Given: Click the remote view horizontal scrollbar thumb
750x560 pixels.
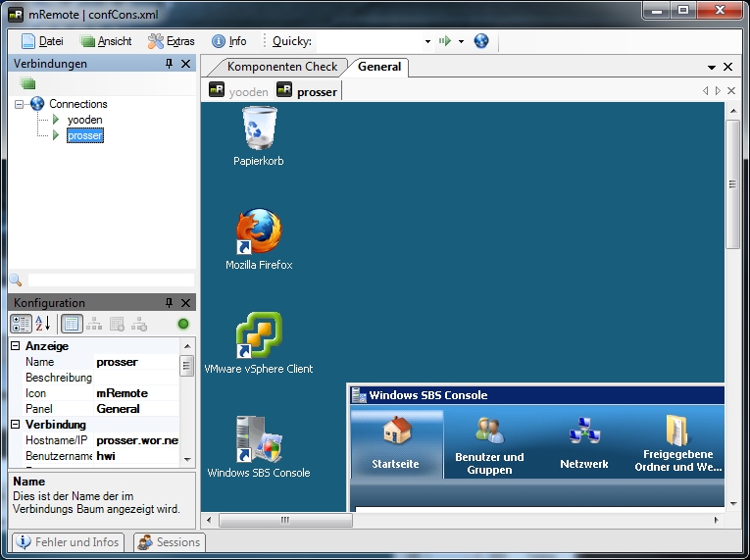Looking at the screenshot, I should click(285, 520).
